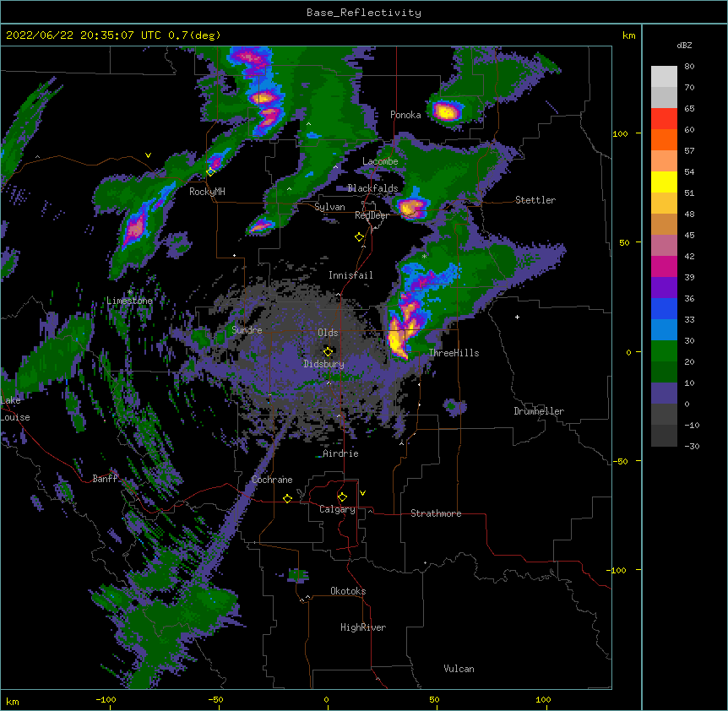Click the dBZ legend heading
728x711 pixels.
(684, 46)
